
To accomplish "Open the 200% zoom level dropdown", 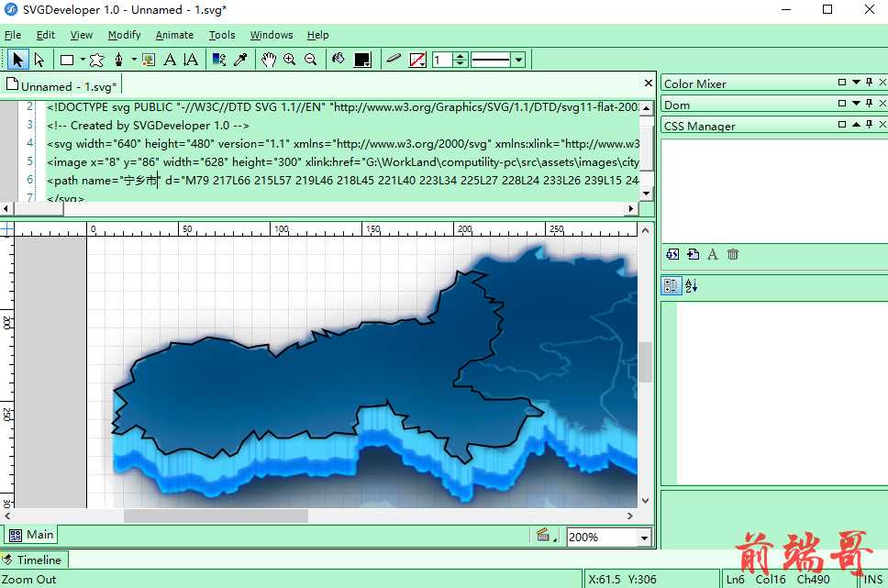I will (644, 537).
